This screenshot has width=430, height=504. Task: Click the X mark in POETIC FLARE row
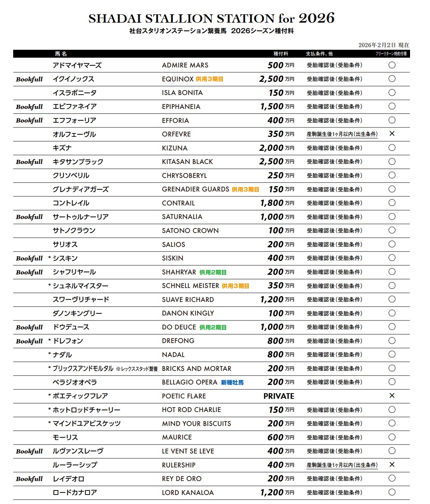[392, 395]
